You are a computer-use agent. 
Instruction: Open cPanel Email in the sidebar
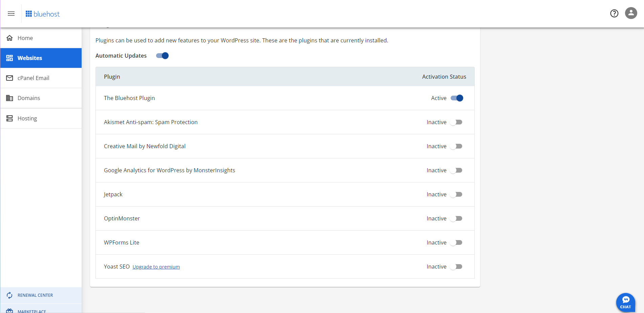coord(41,78)
